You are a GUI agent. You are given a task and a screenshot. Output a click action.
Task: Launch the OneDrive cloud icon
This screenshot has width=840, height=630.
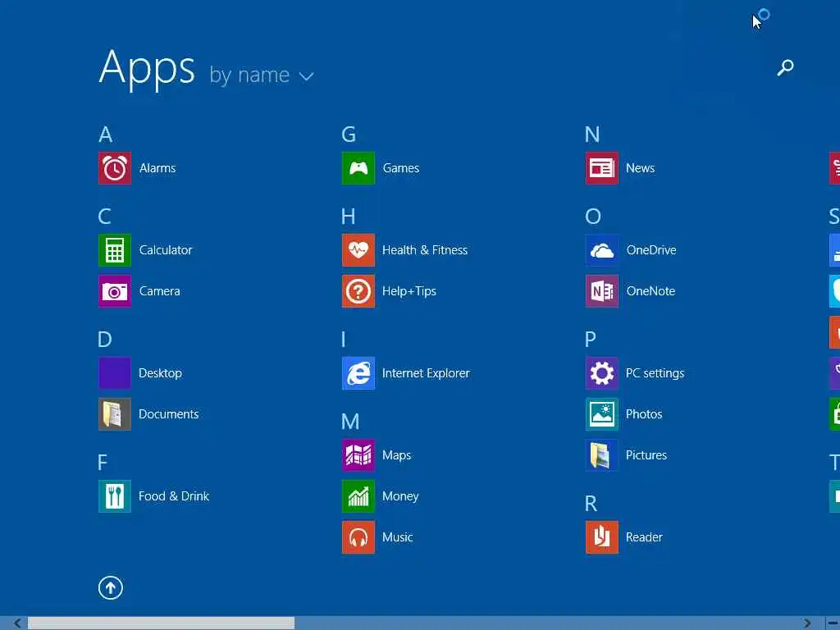(x=601, y=250)
